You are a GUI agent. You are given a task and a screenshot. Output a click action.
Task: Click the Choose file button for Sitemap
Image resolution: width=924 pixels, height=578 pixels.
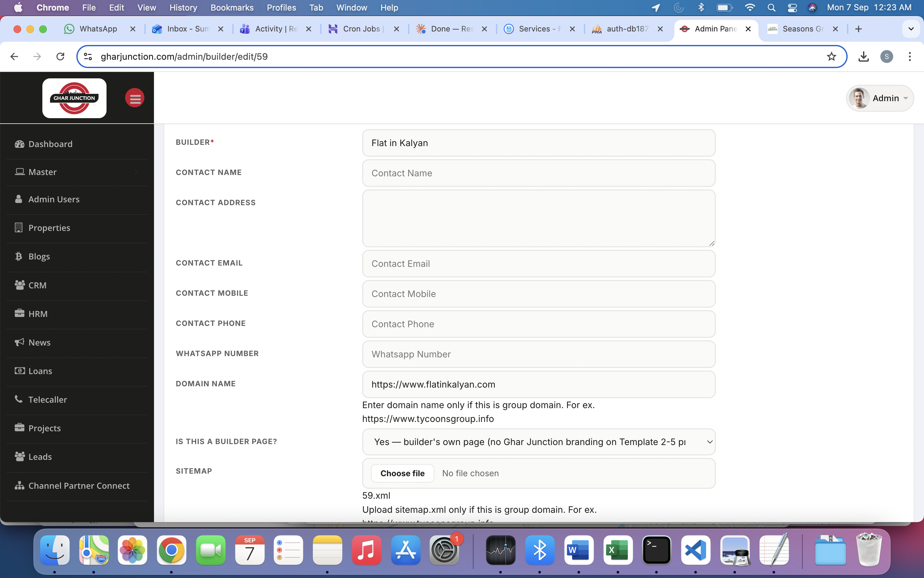pyautogui.click(x=402, y=473)
